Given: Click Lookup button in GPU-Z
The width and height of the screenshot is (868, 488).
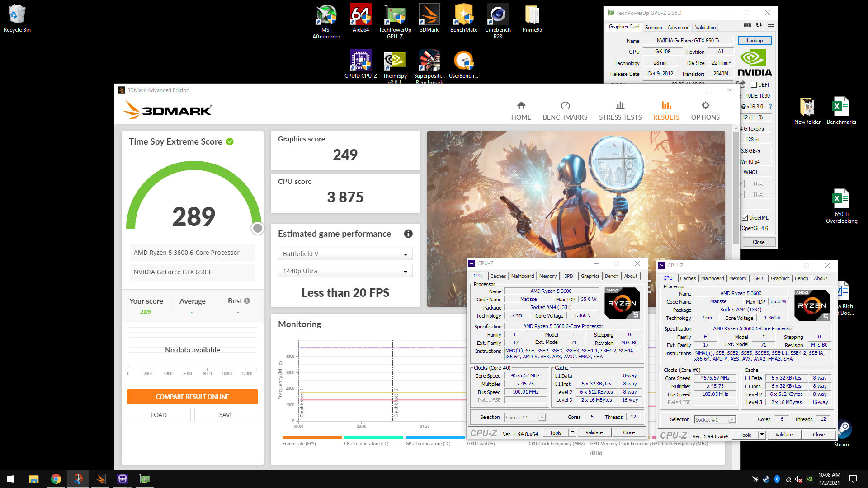Looking at the screenshot, I should 755,41.
